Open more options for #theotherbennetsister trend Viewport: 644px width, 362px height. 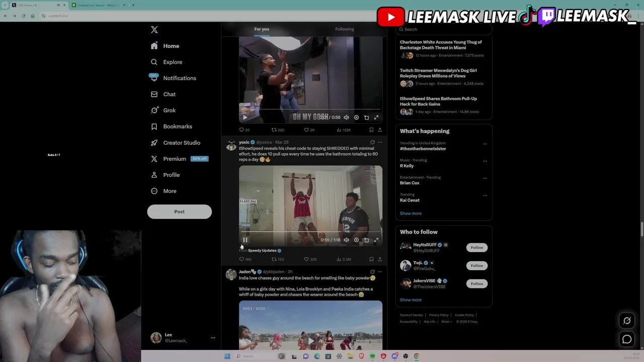click(x=485, y=144)
